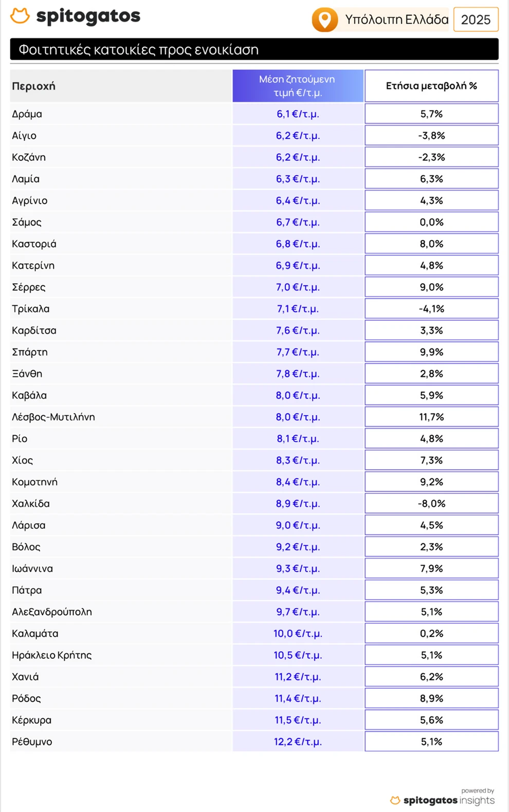Image resolution: width=509 pixels, height=812 pixels.
Task: Click the small cat icon in footer
Action: [x=395, y=800]
